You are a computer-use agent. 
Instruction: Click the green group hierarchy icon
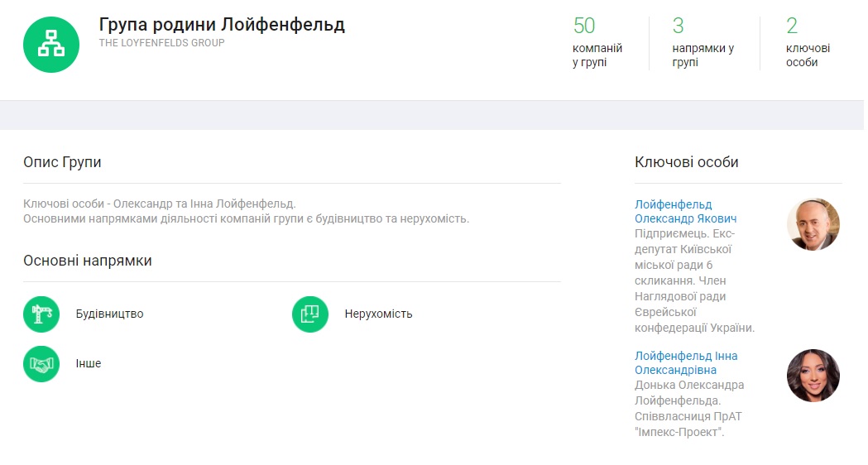pos(51,45)
